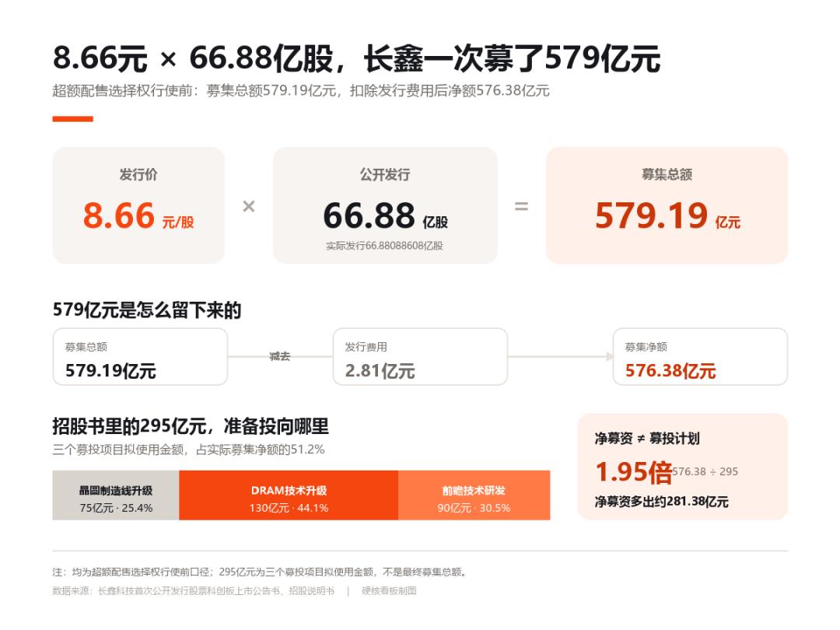Click the multiplication sign between the cards
Image resolution: width=840 pixels, height=630 pixels.
click(x=249, y=206)
